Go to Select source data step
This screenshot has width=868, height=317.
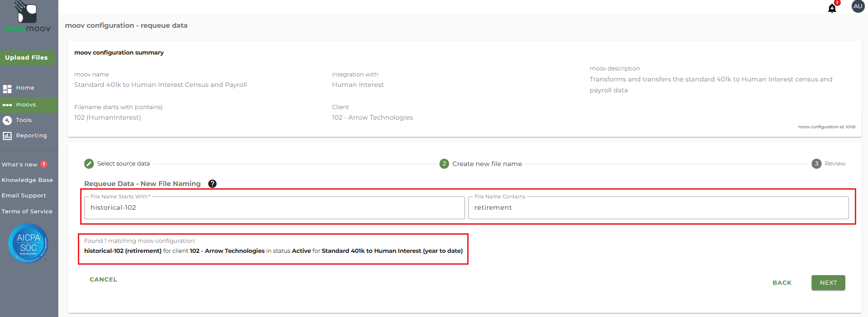[89, 164]
